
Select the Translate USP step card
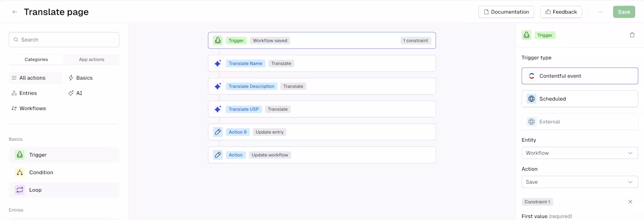322,109
